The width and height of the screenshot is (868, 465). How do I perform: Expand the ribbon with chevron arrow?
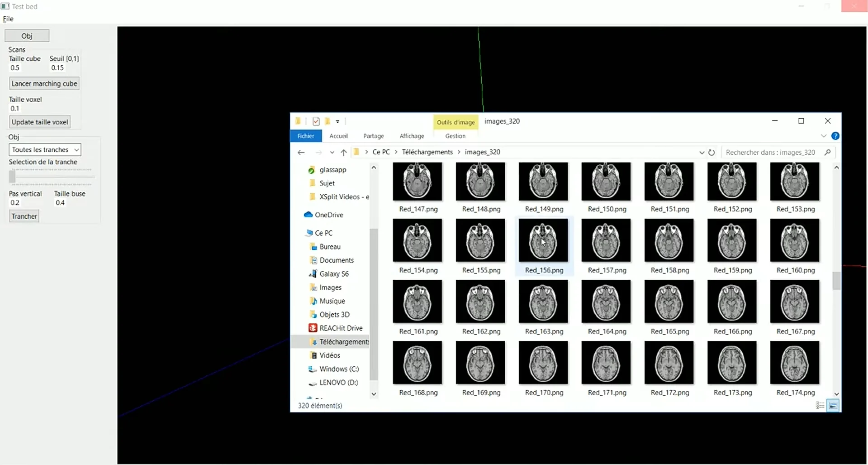tap(823, 136)
